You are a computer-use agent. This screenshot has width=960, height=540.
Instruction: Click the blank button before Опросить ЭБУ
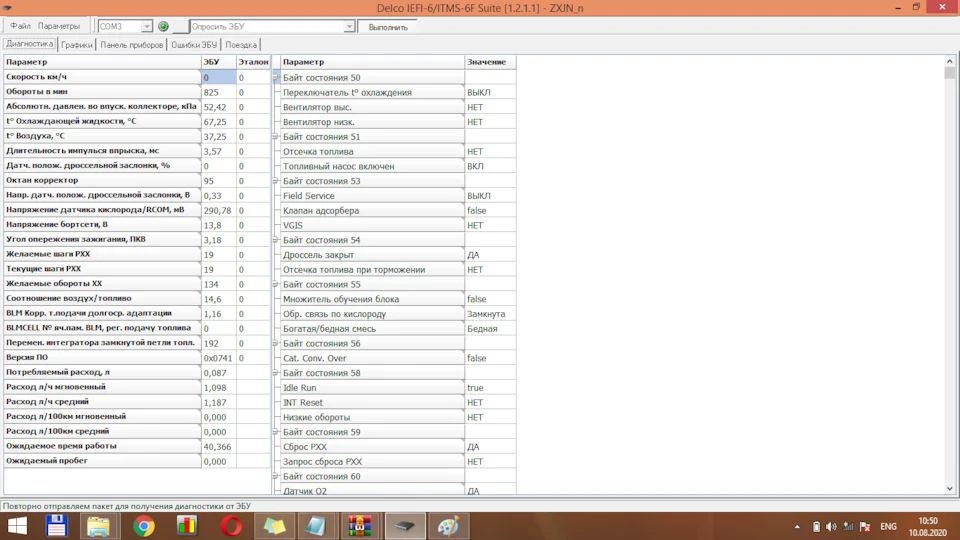click(x=181, y=26)
